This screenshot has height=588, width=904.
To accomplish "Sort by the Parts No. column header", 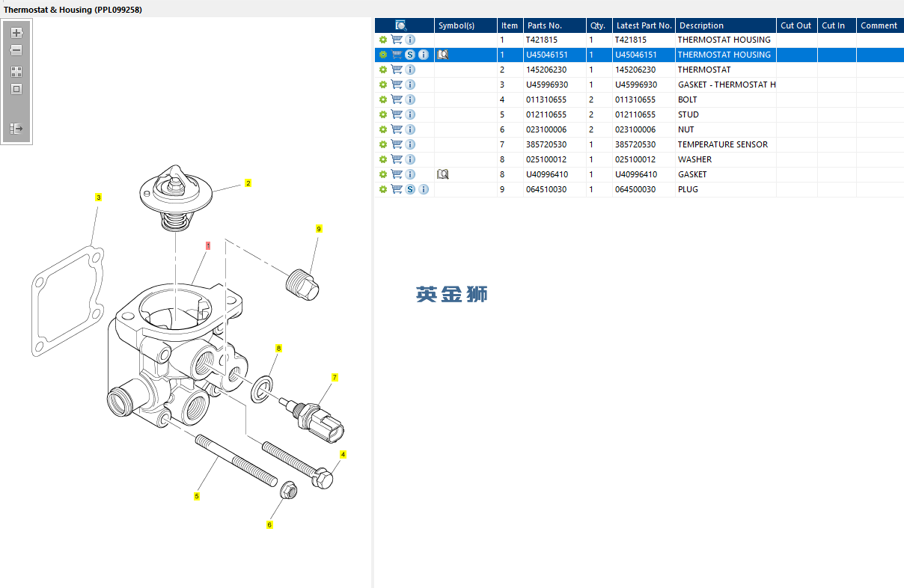I will pos(555,25).
